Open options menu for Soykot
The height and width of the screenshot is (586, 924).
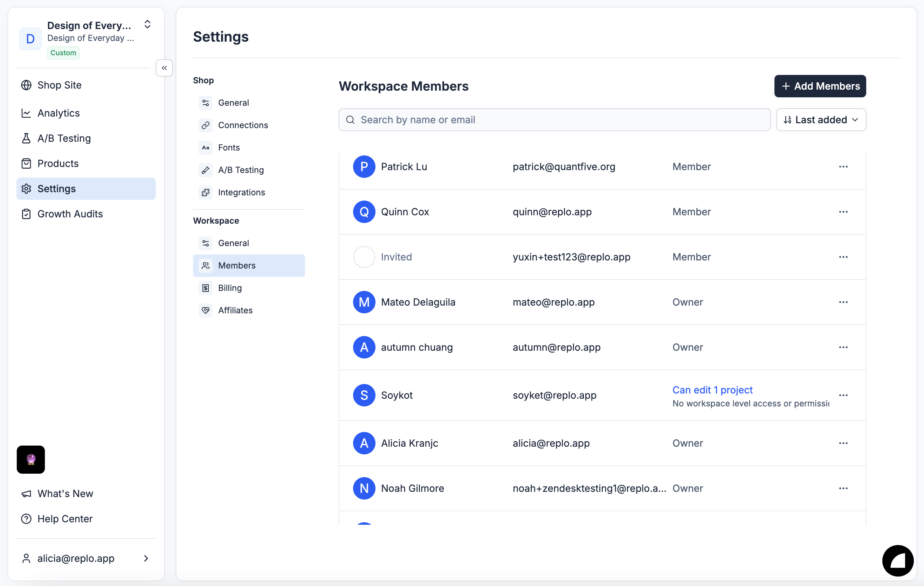click(843, 395)
